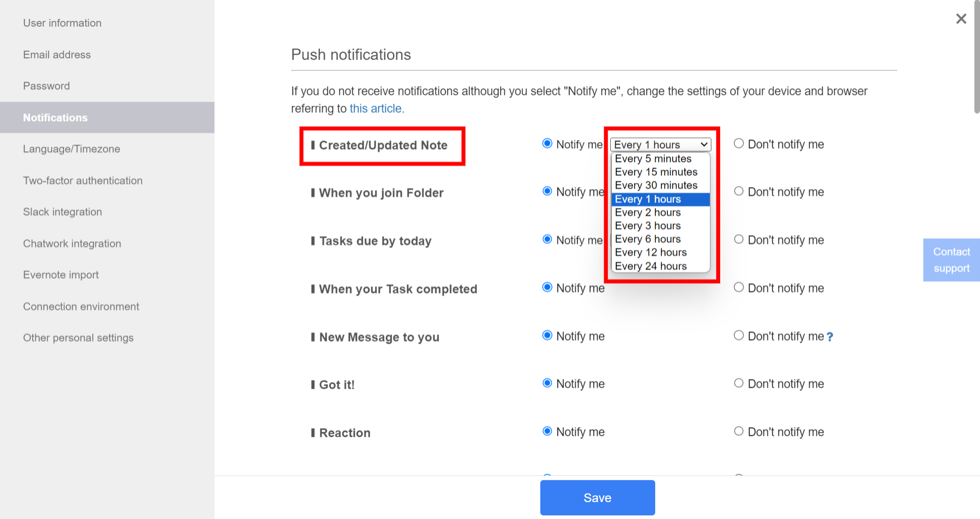Open the Contact support panel
Viewport: 980px width, 519px height.
point(951,259)
